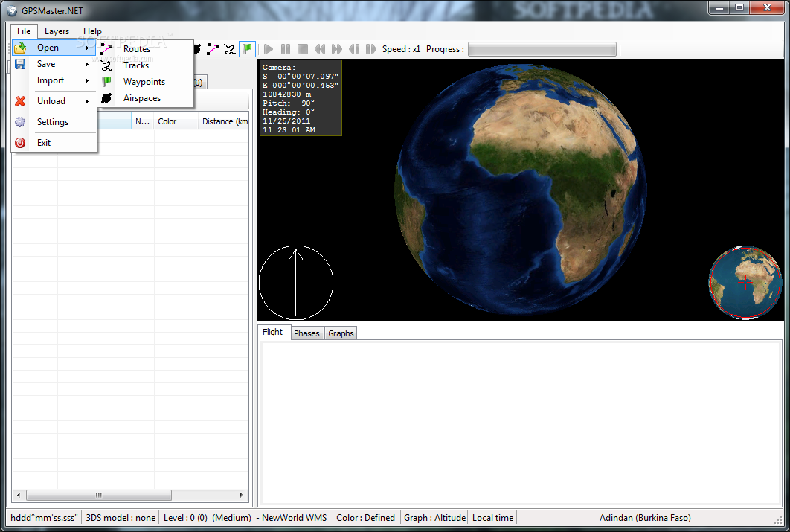Click the fast-forward double-arrow button

point(337,49)
